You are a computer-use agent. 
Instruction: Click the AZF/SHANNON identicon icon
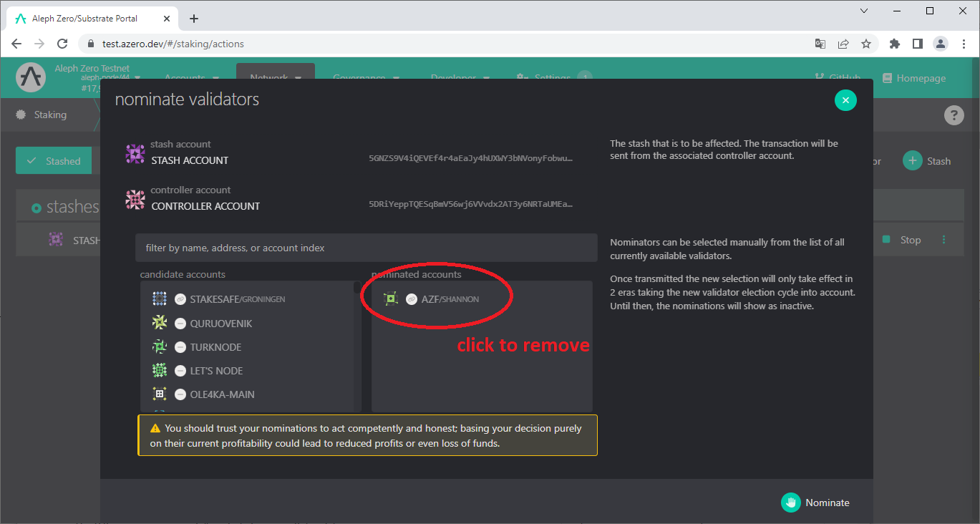[391, 299]
